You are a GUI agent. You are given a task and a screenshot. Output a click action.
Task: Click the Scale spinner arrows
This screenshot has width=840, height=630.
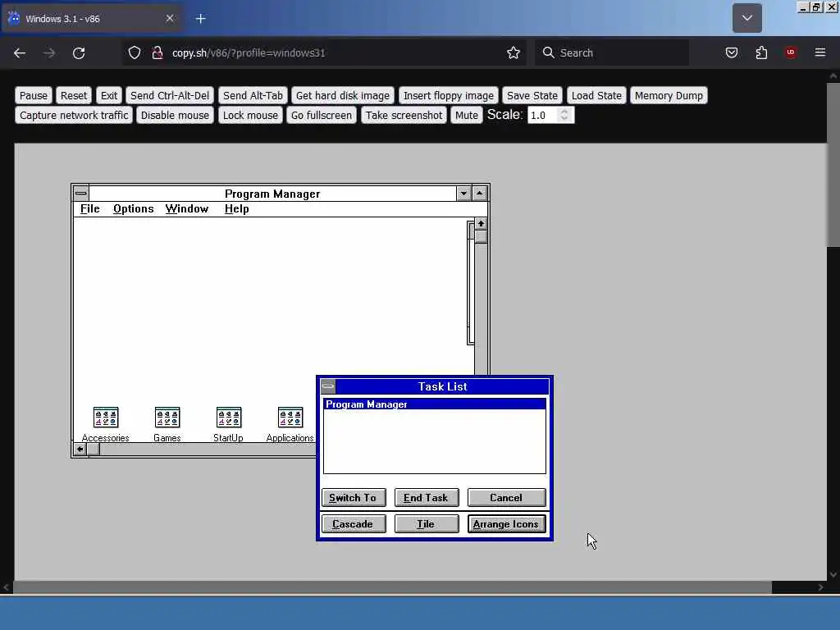(x=564, y=115)
